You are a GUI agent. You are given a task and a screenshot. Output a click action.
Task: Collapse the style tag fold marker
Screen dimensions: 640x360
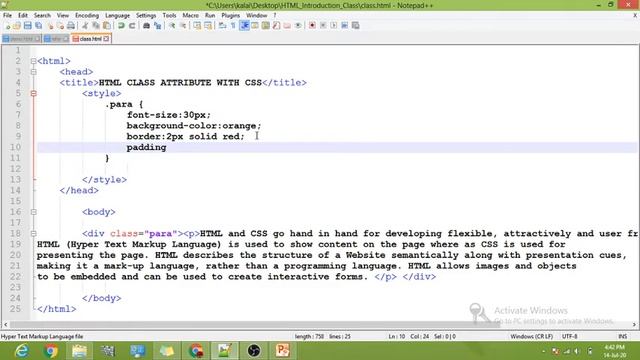point(33,93)
